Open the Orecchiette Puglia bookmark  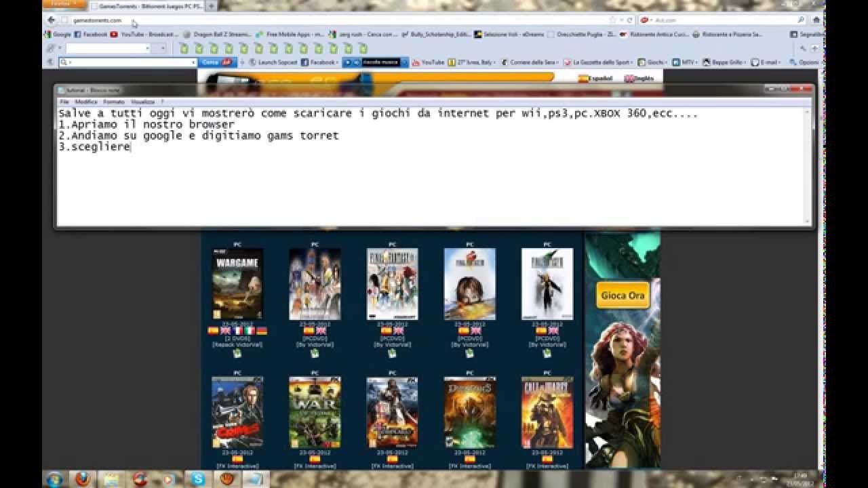click(582, 34)
